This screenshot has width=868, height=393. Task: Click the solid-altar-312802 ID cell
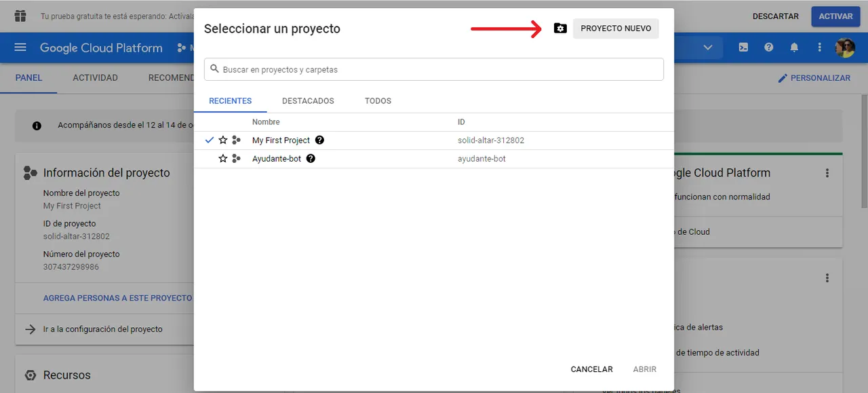[x=491, y=141]
